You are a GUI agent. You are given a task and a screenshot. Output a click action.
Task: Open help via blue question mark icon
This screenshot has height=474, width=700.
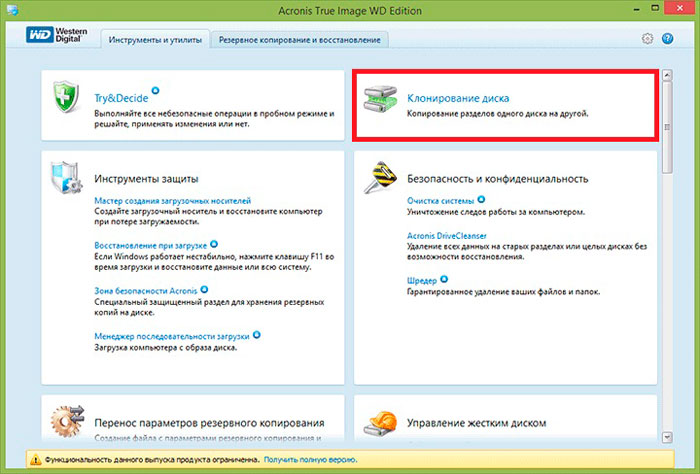667,39
